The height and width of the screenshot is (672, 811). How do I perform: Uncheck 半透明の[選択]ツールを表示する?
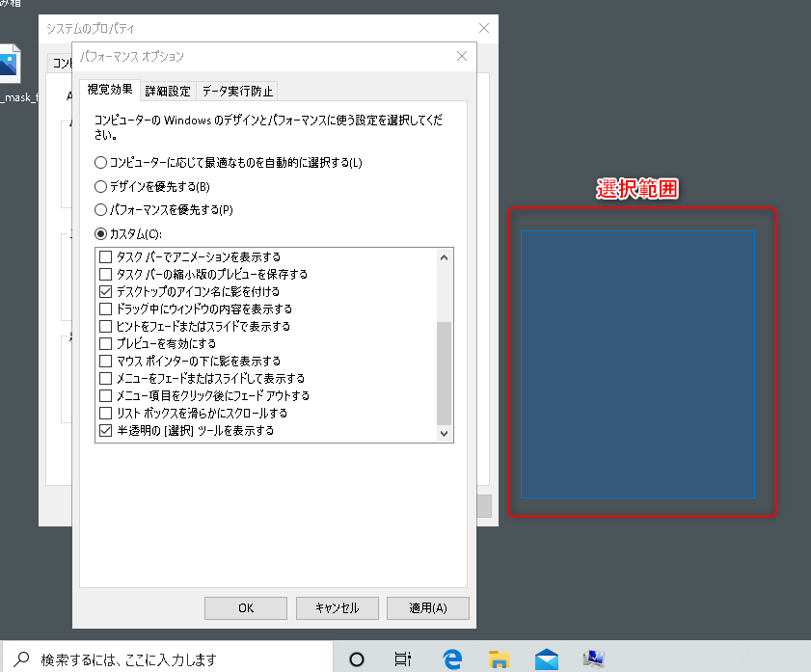[105, 430]
